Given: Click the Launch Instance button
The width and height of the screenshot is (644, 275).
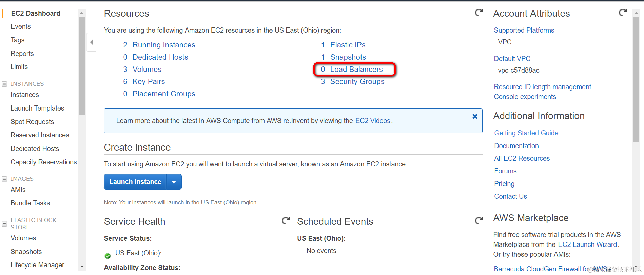Looking at the screenshot, I should coord(135,182).
